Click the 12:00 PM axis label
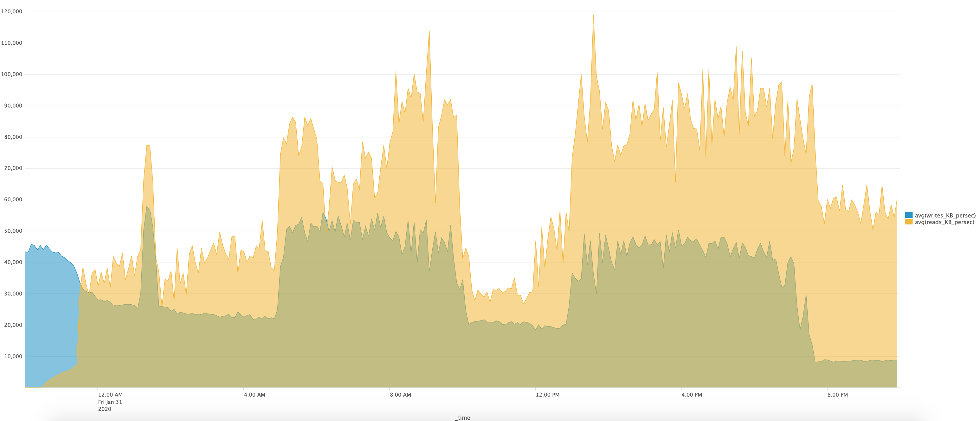The image size is (980, 421). pyautogui.click(x=547, y=395)
